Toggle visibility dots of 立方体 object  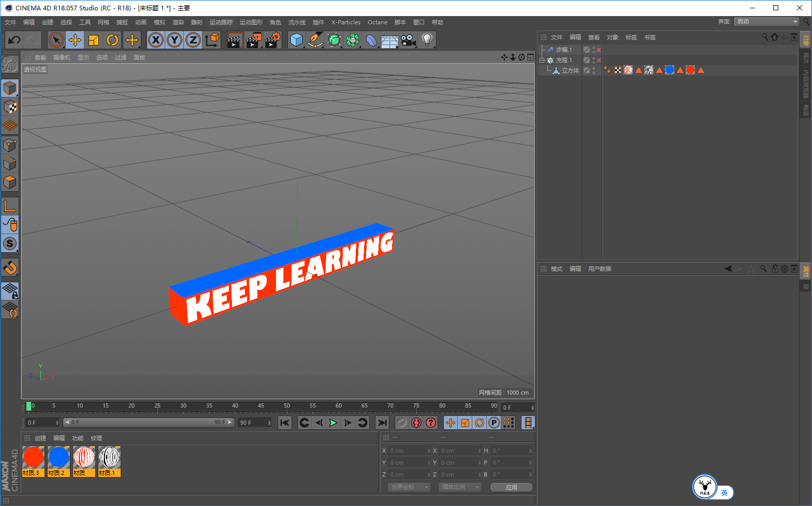click(x=593, y=70)
